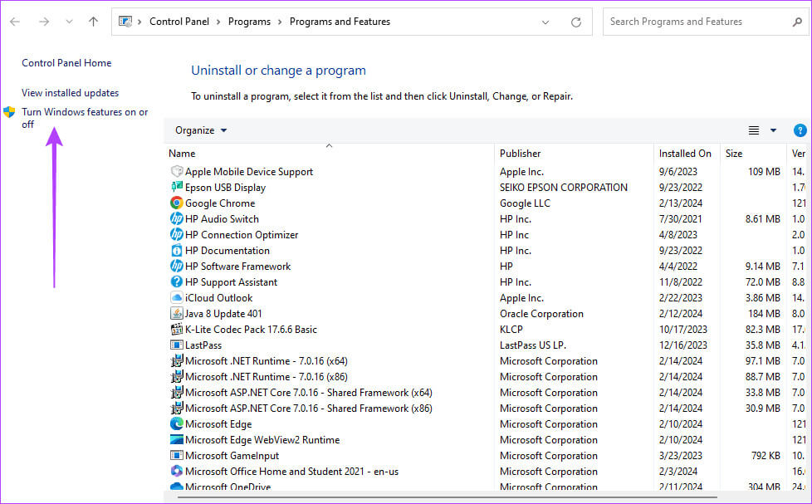812x504 pixels.
Task: Open more view options dropdown arrow
Action: click(773, 130)
